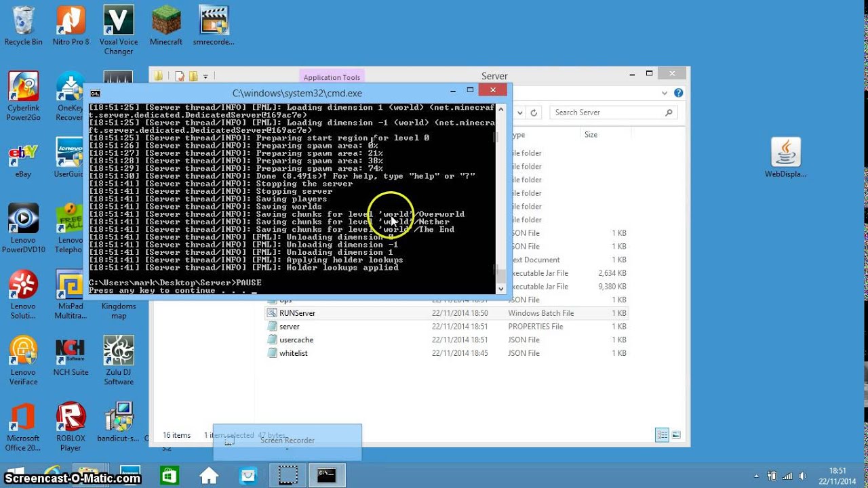Open Cyberlink Power2Go icon

click(x=23, y=96)
